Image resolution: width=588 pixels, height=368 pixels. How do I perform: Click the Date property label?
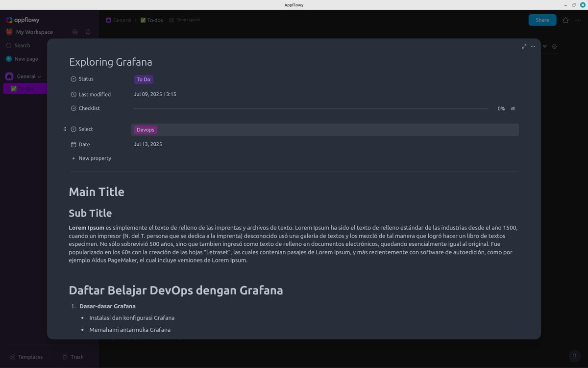pos(84,145)
